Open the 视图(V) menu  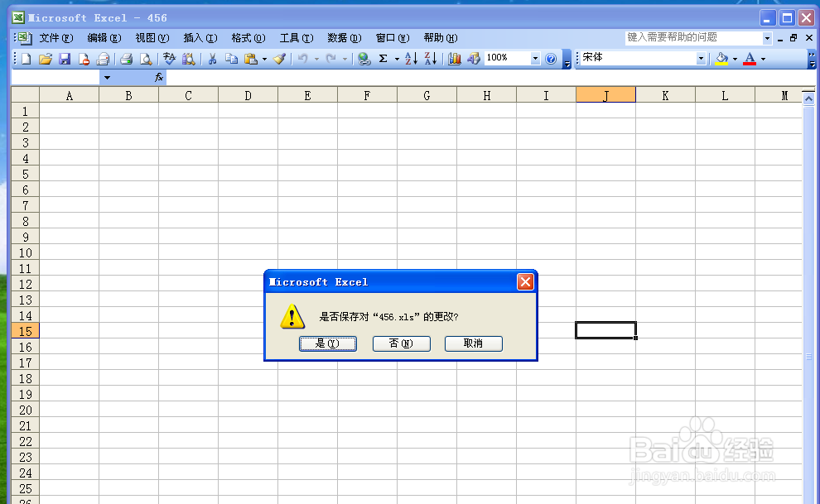click(152, 37)
